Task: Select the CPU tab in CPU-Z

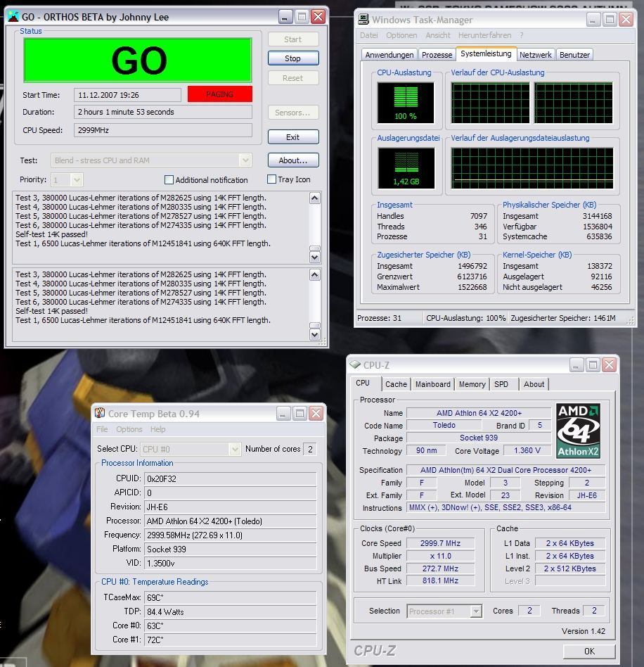Action: click(363, 383)
